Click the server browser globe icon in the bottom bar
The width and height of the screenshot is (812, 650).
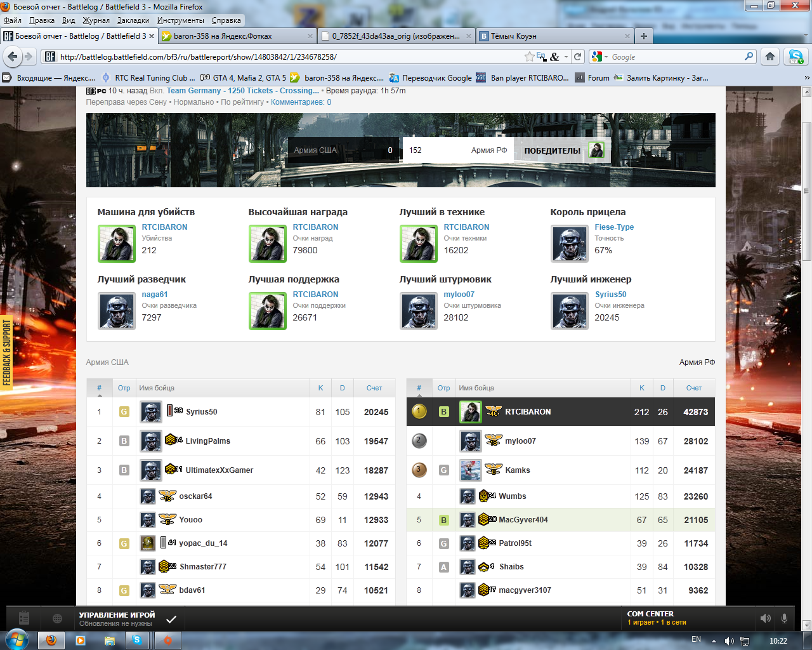point(57,618)
